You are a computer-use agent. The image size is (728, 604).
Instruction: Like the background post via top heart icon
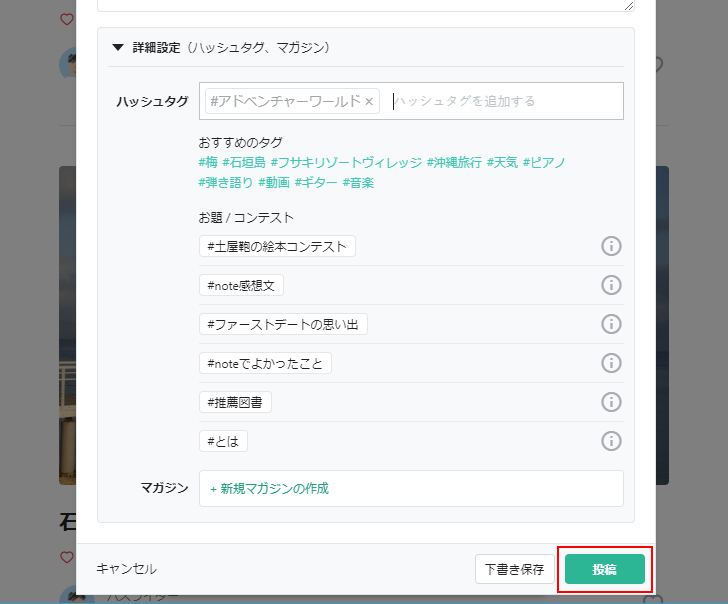tap(67, 19)
